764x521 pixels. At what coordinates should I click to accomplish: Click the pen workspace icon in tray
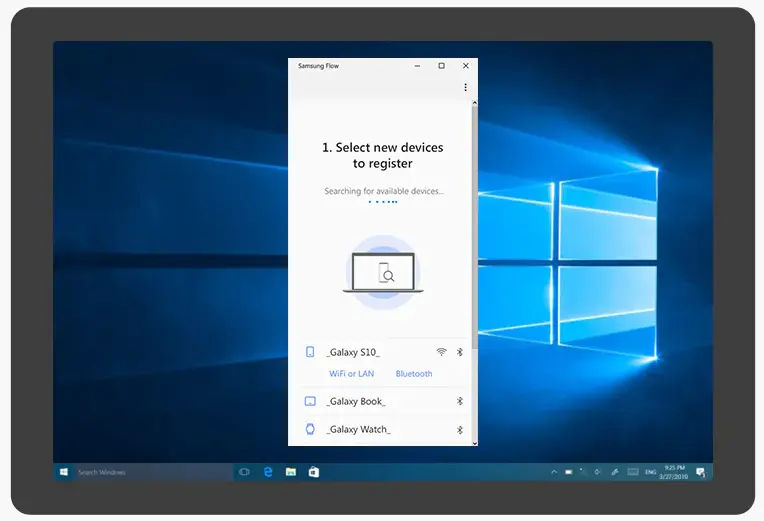614,472
